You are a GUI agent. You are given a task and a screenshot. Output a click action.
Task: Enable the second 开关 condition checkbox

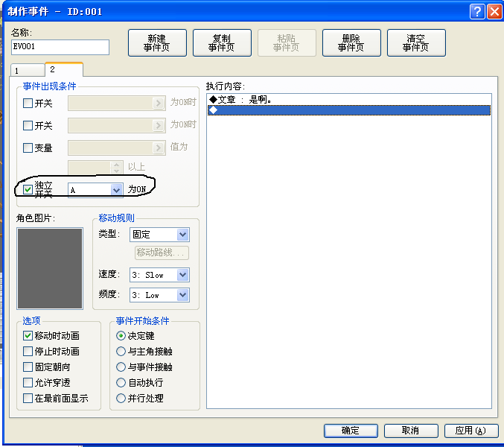coord(28,125)
